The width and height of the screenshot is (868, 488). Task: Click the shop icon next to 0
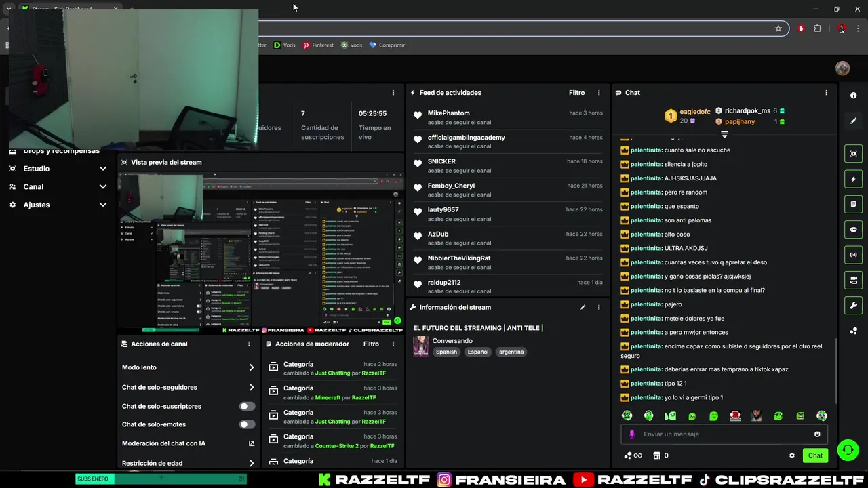click(656, 455)
